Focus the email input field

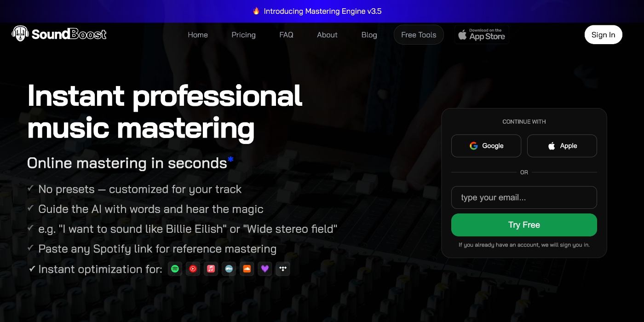click(x=524, y=198)
